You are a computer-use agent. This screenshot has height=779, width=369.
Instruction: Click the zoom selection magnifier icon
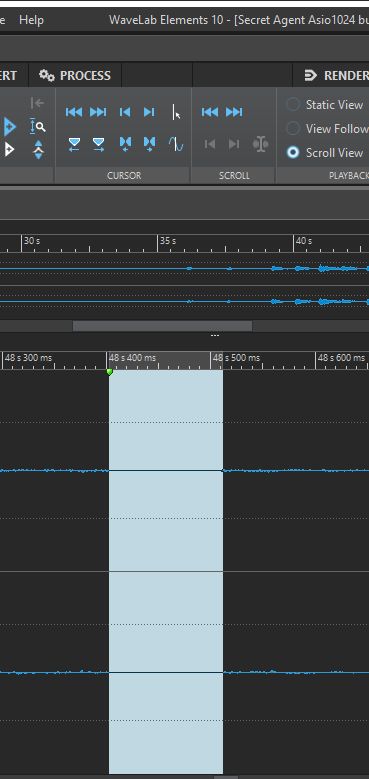click(x=38, y=127)
